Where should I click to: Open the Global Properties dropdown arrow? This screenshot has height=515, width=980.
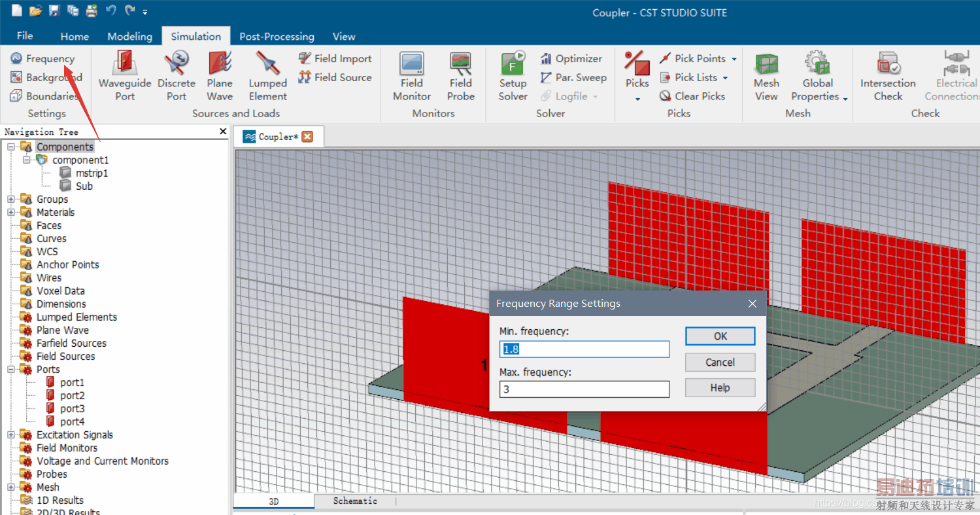tap(845, 99)
